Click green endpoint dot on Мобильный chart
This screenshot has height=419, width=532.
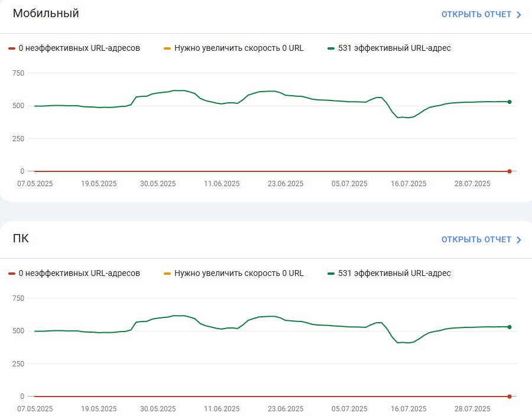[510, 102]
